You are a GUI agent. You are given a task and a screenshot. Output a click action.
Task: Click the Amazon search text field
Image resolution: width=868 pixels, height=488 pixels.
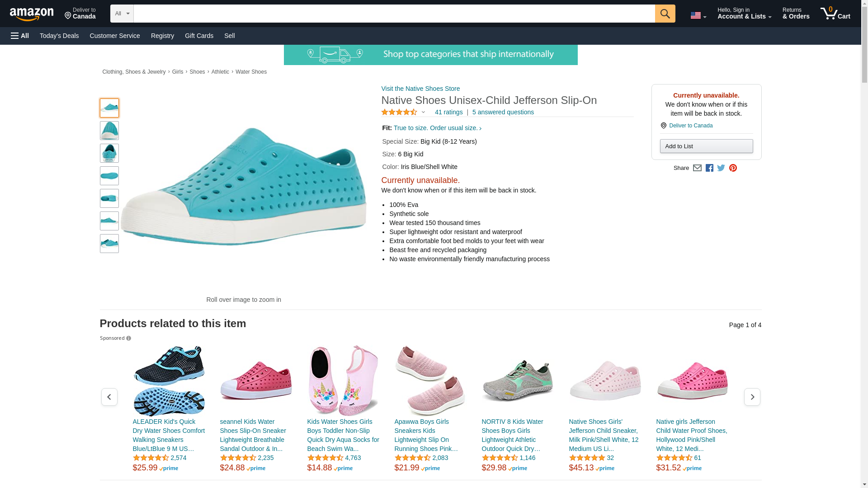click(x=394, y=14)
